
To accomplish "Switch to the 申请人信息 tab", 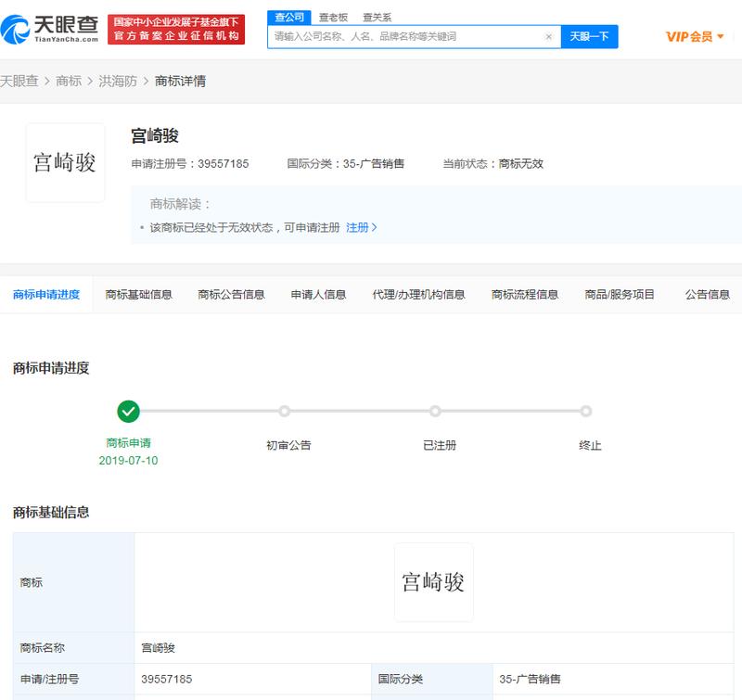I will pyautogui.click(x=318, y=295).
